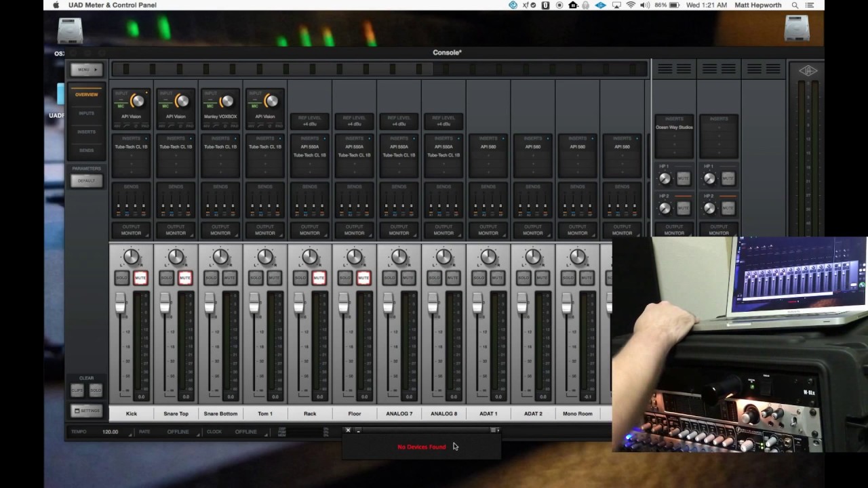Click the Matt Hepworth user menu
This screenshot has width=868, height=488.
click(x=759, y=5)
